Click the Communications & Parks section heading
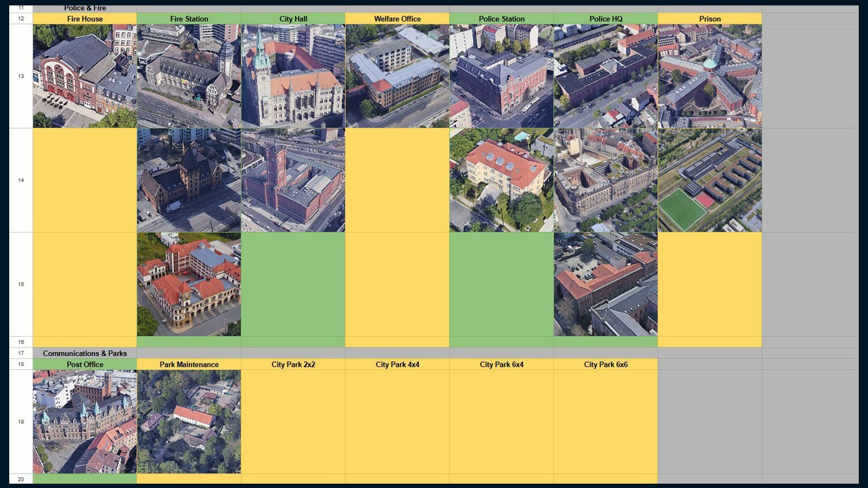This screenshot has height=488, width=868. pyautogui.click(x=85, y=354)
